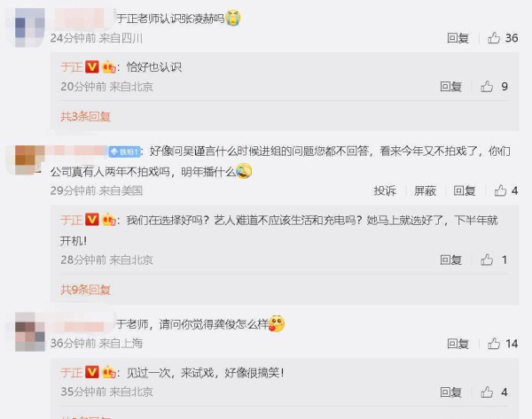Like the Shanghai comment with 14 likes
The height and width of the screenshot is (419, 532).
[x=494, y=344]
